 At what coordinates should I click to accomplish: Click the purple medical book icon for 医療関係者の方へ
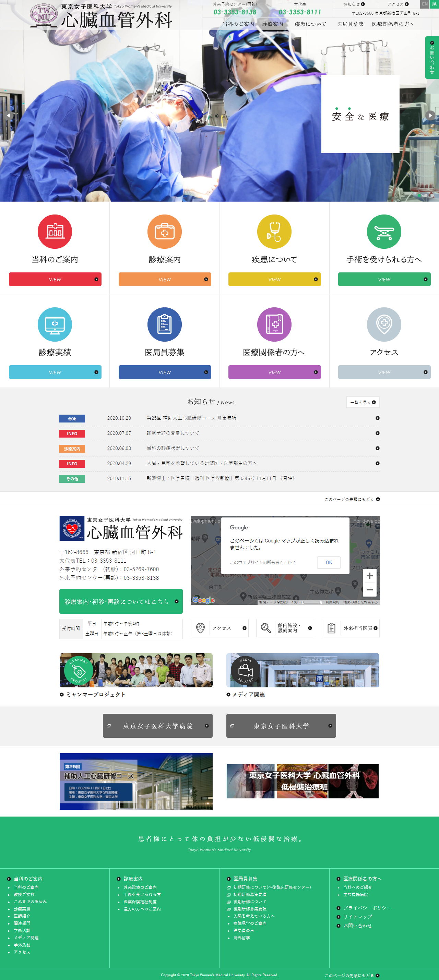[274, 324]
